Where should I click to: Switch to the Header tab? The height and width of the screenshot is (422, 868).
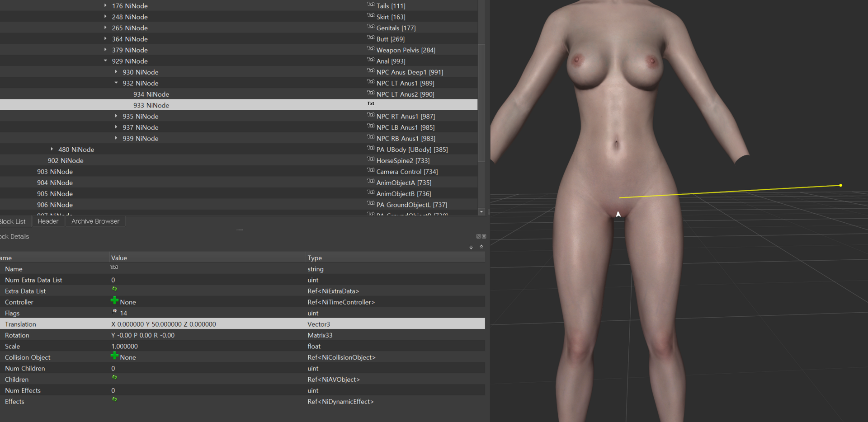tap(48, 221)
